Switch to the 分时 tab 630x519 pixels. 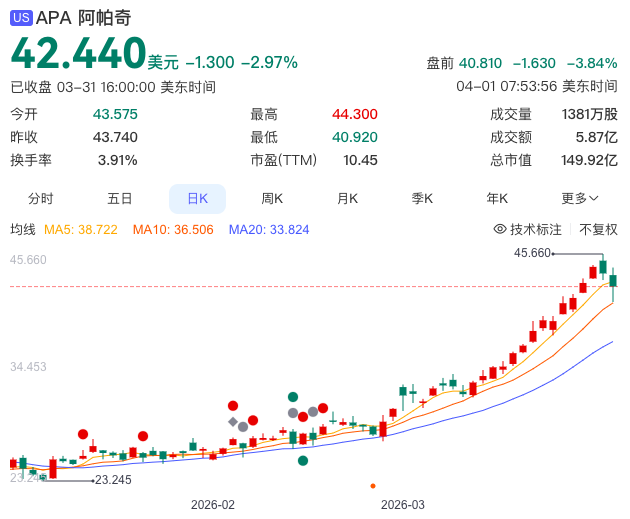pyautogui.click(x=40, y=198)
